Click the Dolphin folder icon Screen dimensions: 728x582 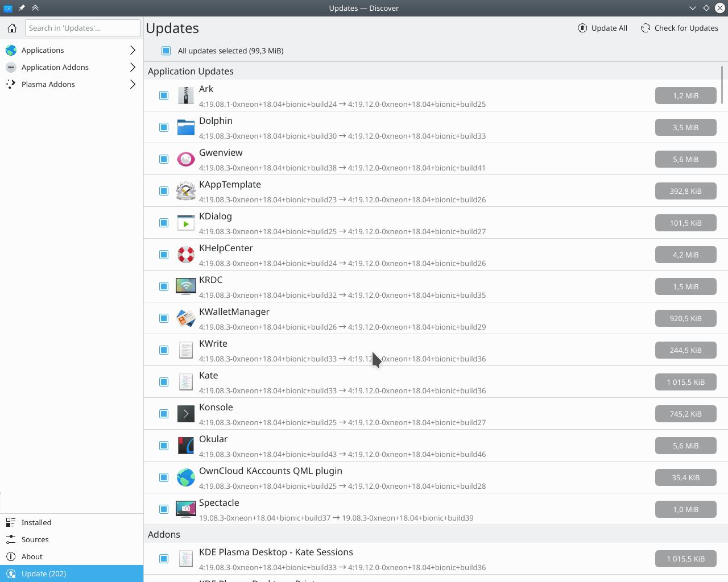click(186, 127)
